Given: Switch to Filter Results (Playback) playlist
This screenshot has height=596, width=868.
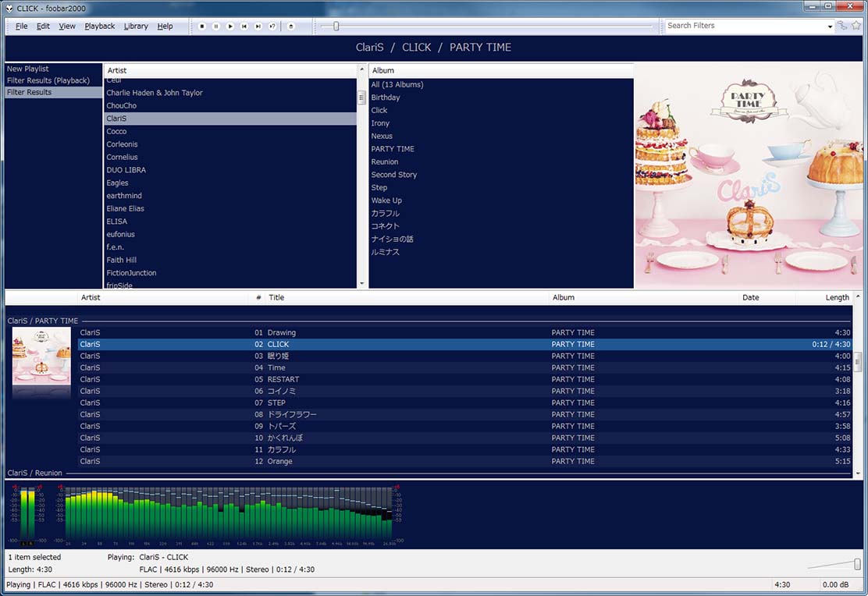Looking at the screenshot, I should click(53, 80).
